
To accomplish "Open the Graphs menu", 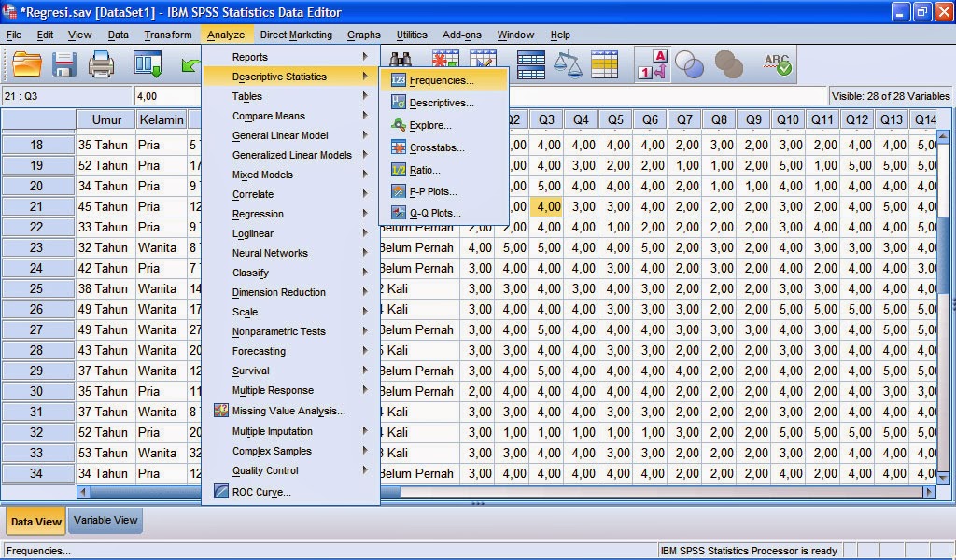I will tap(364, 35).
